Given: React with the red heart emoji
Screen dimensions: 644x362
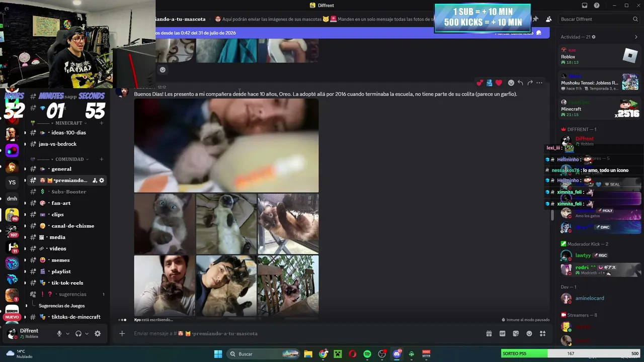Looking at the screenshot, I should click(499, 83).
